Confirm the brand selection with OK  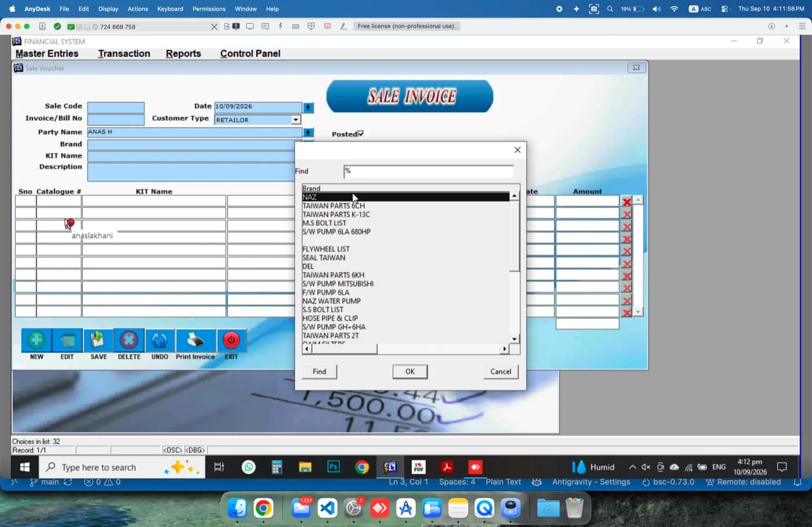coord(410,372)
